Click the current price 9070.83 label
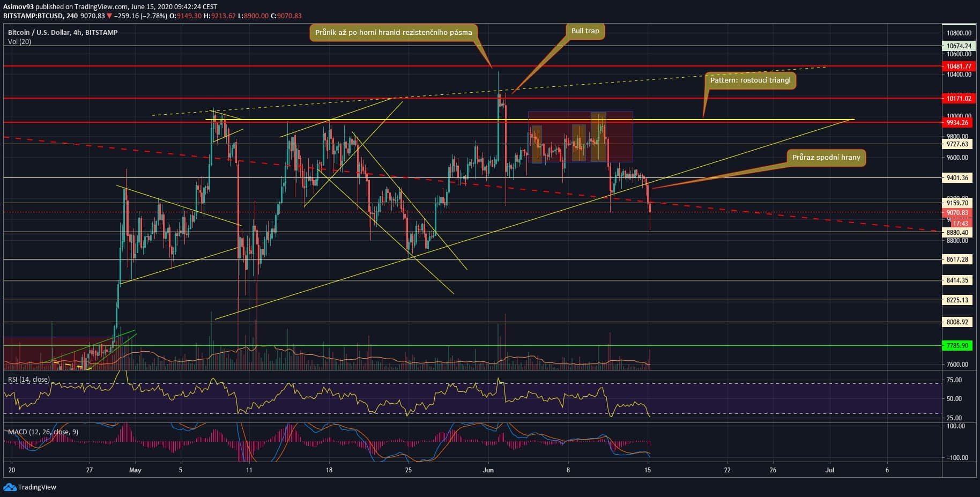 (x=957, y=213)
